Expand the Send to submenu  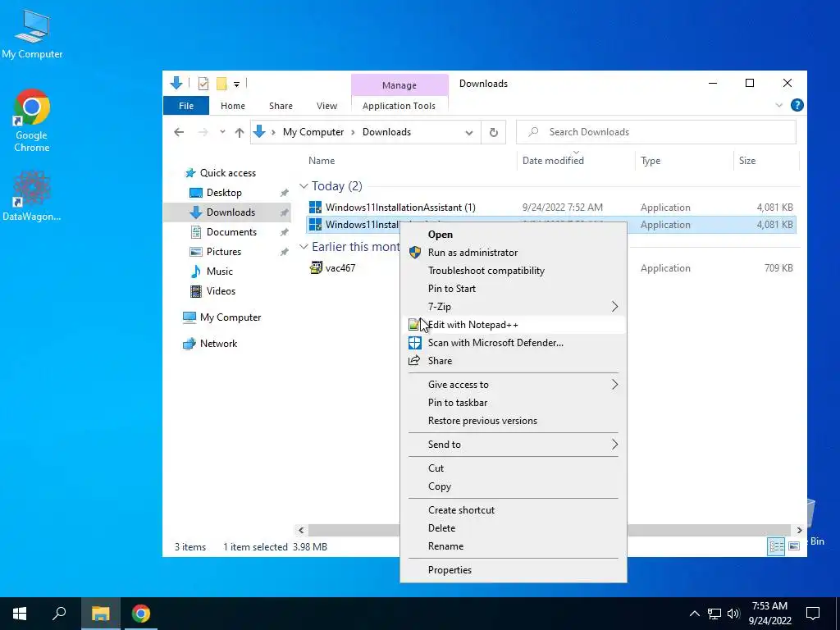(x=514, y=445)
